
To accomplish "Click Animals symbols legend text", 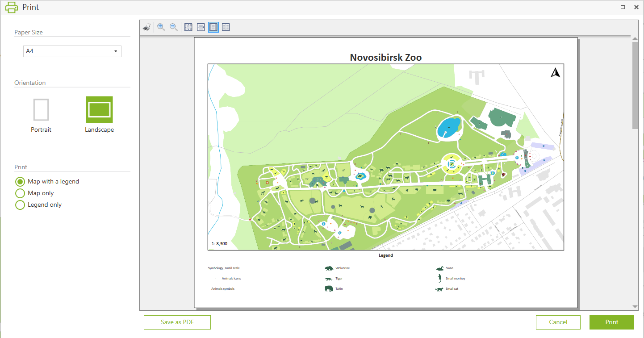I will point(223,289).
